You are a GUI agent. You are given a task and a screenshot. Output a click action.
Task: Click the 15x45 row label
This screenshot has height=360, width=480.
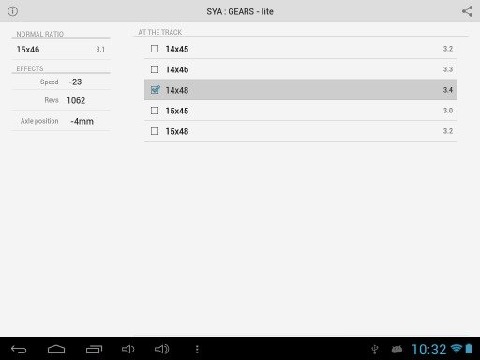click(177, 111)
